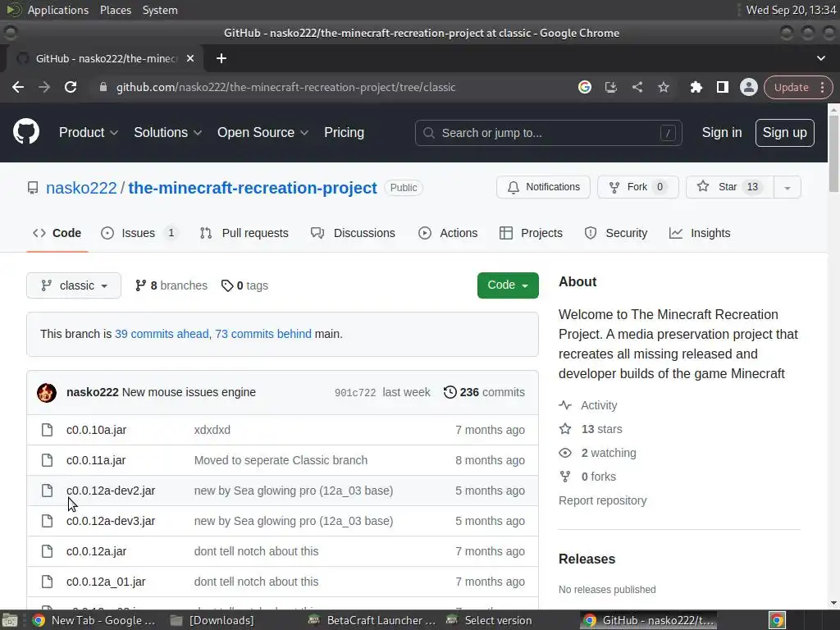Viewport: 840px width, 630px height.
Task: Click the GitHub Octocat logo
Action: [26, 132]
